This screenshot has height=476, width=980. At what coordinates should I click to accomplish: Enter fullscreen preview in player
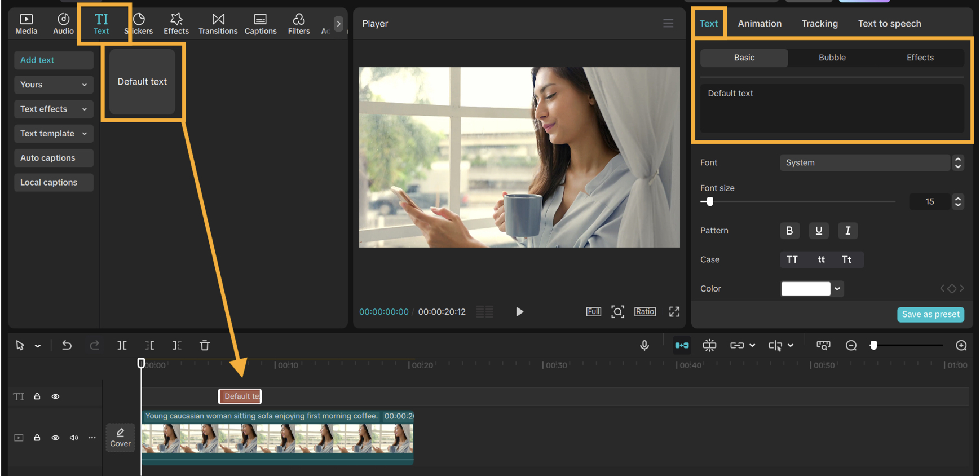tap(674, 312)
